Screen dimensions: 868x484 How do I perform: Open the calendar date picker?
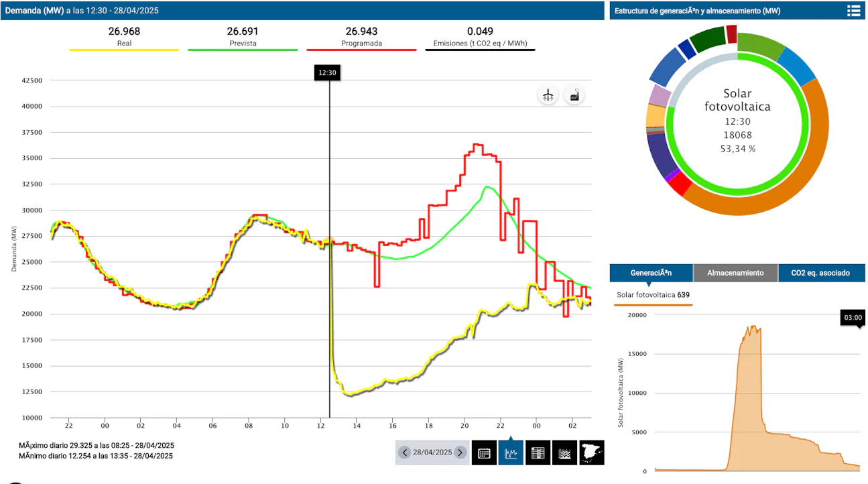pyautogui.click(x=484, y=452)
